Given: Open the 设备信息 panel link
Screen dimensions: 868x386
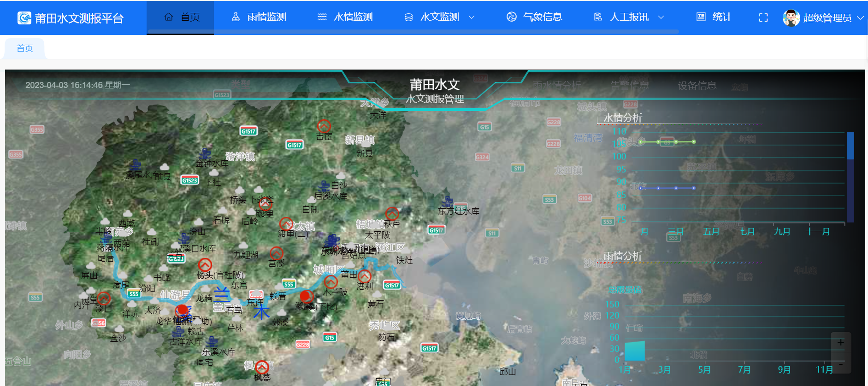Looking at the screenshot, I should [x=697, y=85].
